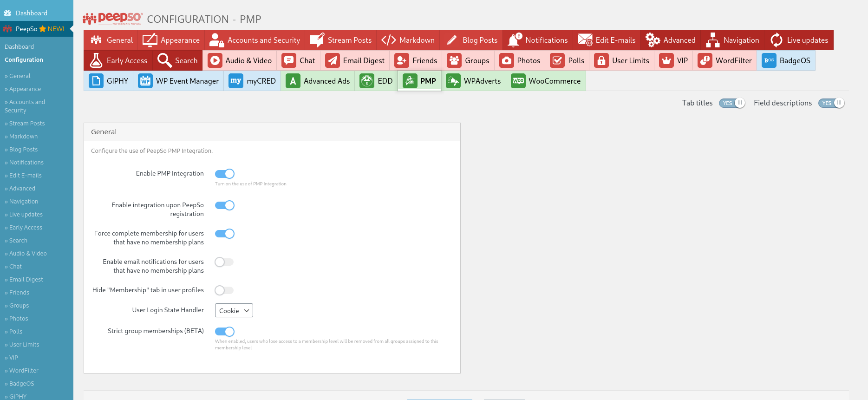Click the Early Access flask icon

click(x=96, y=60)
